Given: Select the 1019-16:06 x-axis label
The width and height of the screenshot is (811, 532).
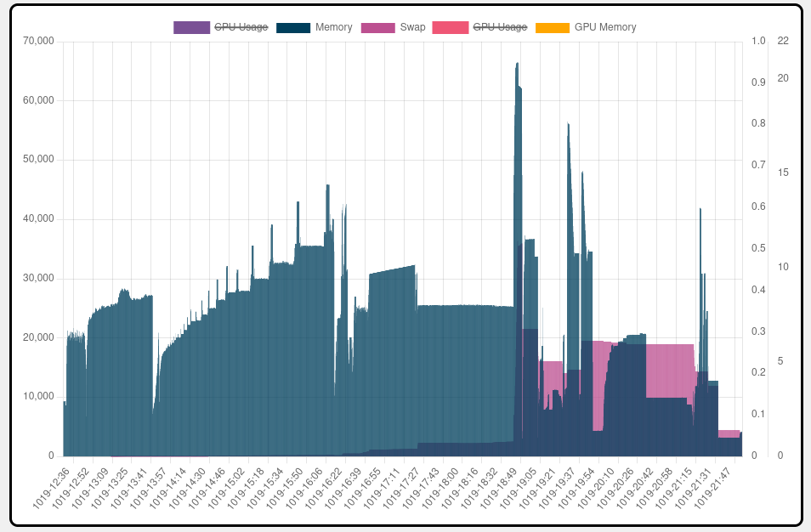Looking at the screenshot, I should [x=305, y=487].
